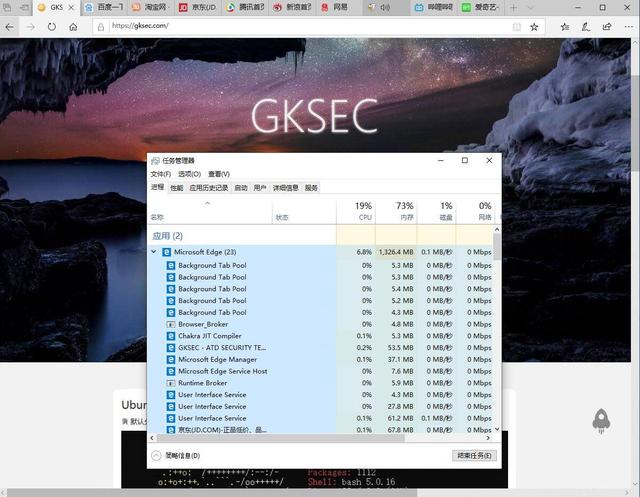Collapse the Microsoft Edge (23) process group
The image size is (640, 497).
click(x=153, y=252)
